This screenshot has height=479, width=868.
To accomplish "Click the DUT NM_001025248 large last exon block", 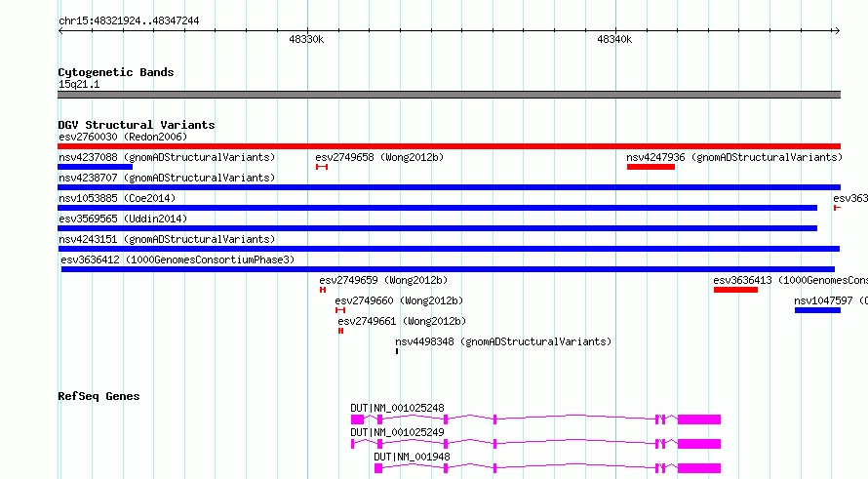I will point(699,419).
